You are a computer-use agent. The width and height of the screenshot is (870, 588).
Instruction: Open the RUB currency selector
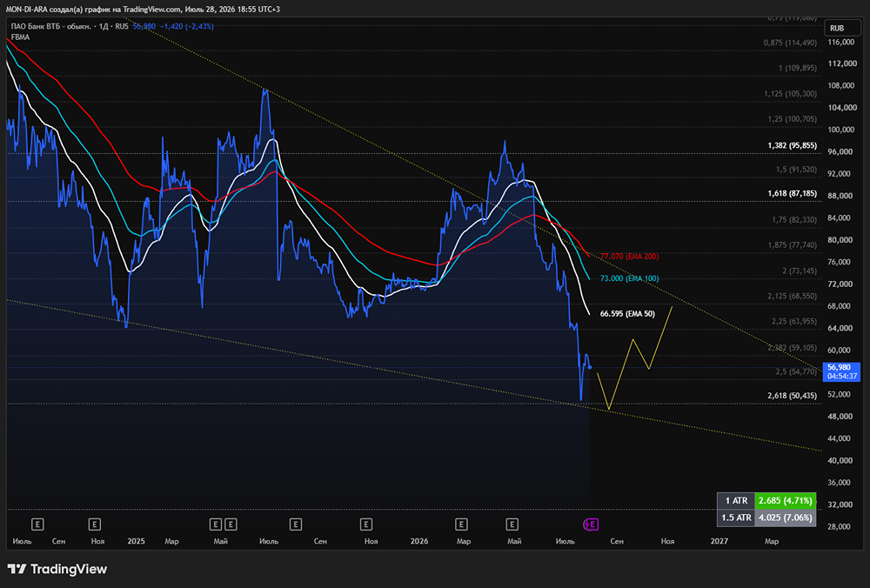[x=837, y=28]
